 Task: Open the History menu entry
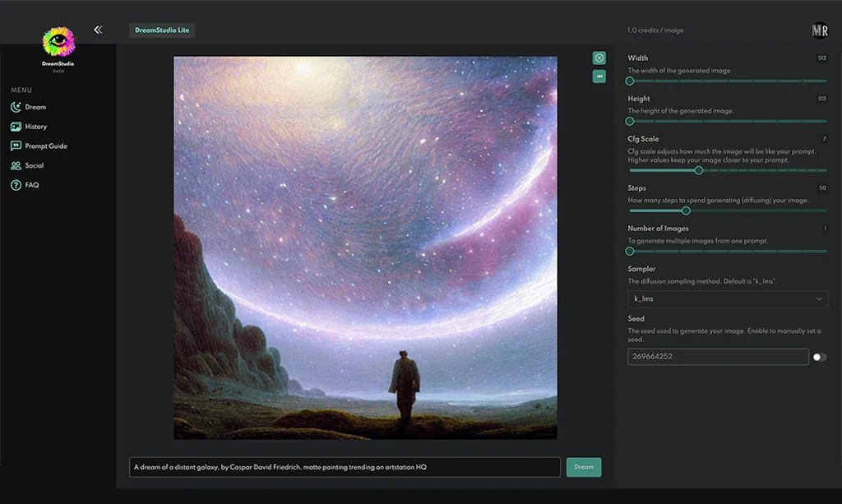[38, 127]
